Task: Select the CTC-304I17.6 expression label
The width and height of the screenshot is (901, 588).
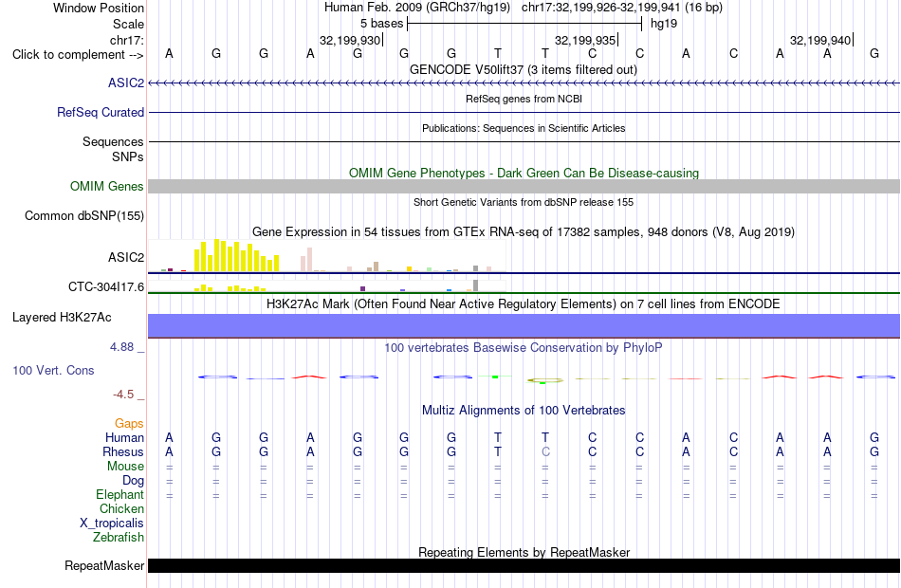Action: (x=106, y=286)
